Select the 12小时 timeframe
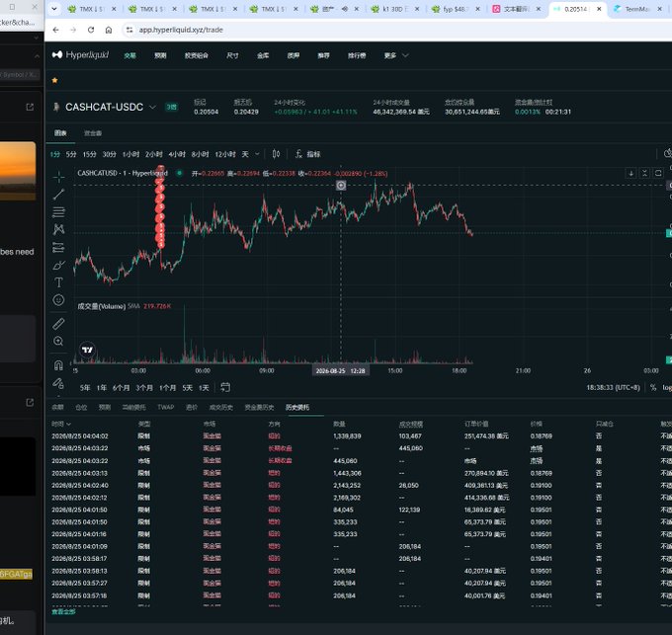672x635 pixels. [x=225, y=154]
